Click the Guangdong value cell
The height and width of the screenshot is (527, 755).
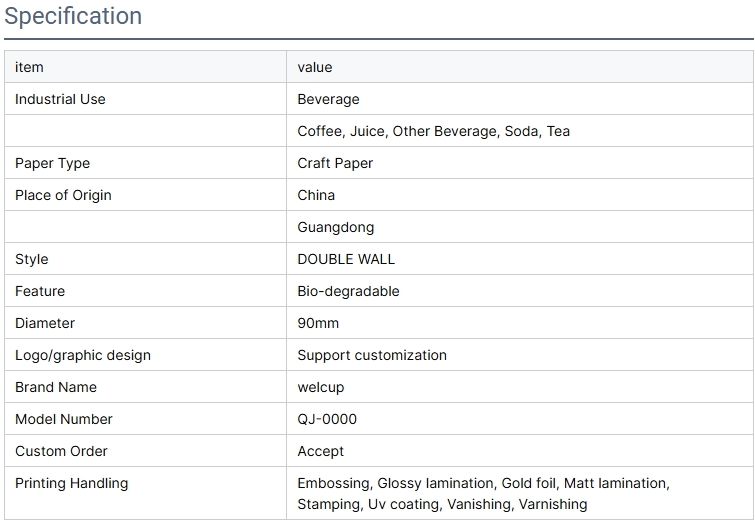click(520, 226)
